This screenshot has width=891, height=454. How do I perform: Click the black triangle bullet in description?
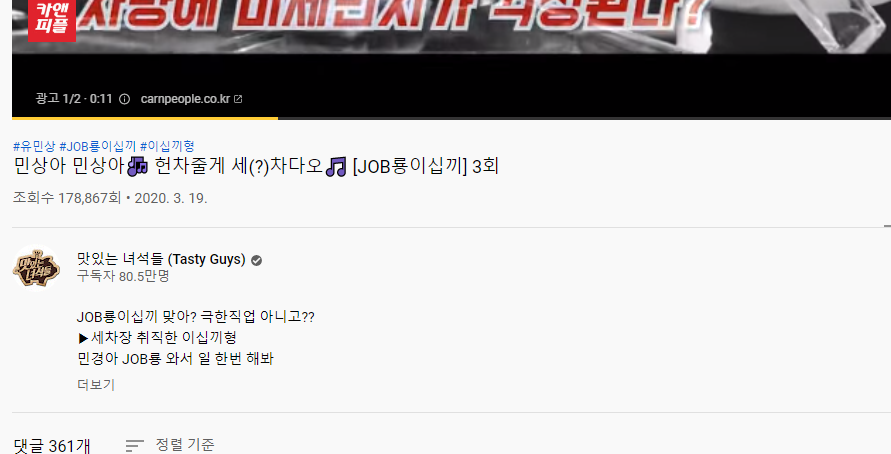tap(83, 338)
